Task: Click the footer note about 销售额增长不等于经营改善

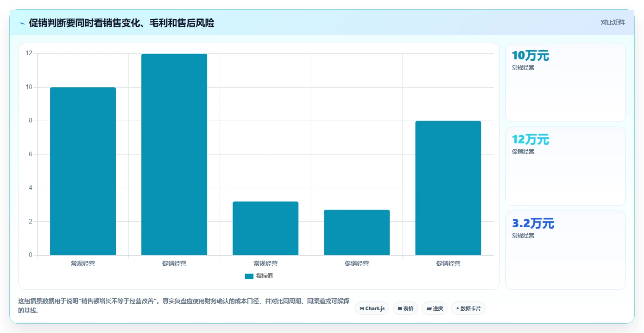Action: pos(183,306)
